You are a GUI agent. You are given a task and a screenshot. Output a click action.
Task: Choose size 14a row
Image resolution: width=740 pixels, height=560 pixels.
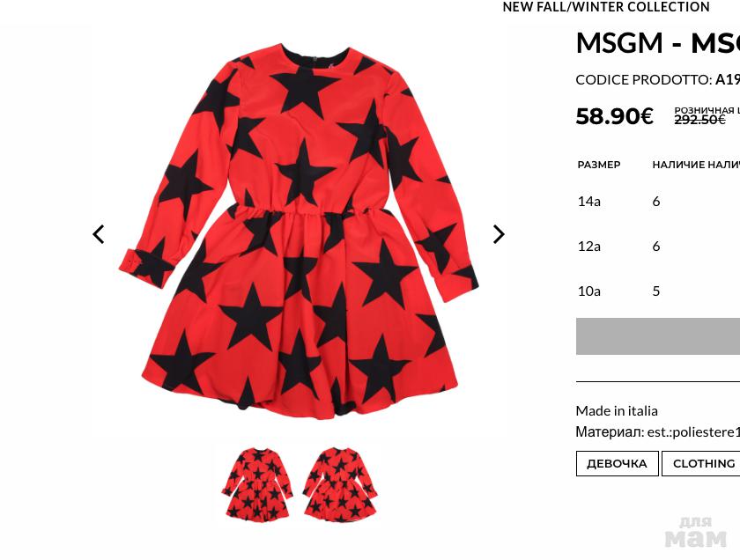pyautogui.click(x=658, y=202)
